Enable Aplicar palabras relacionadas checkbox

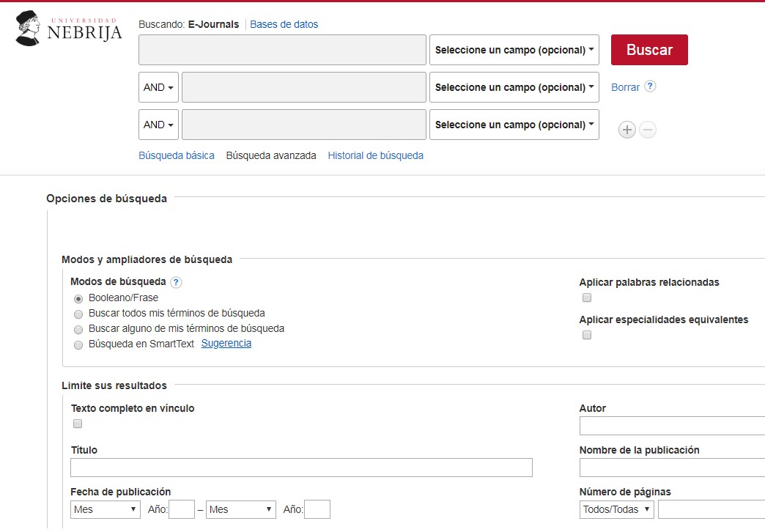(x=586, y=298)
